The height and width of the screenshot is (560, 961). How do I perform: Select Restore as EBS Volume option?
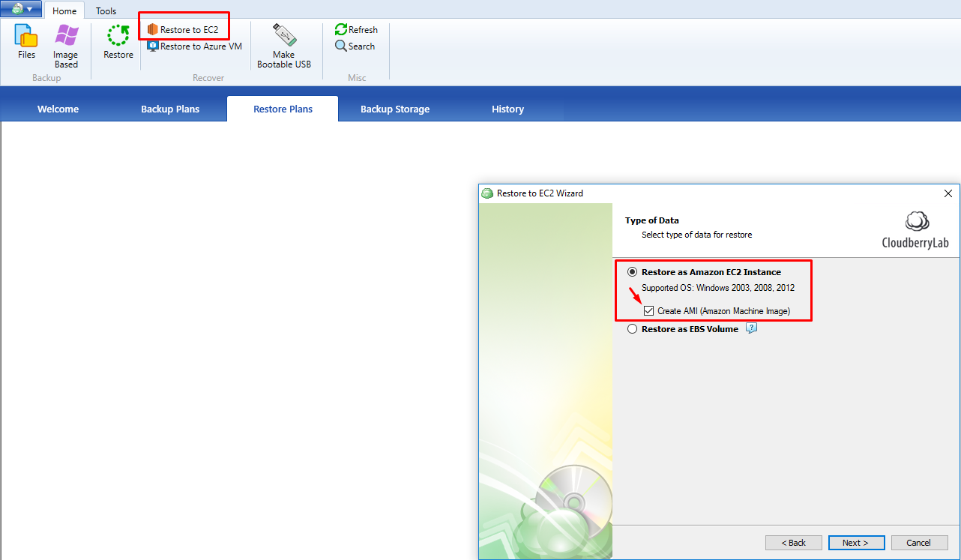[x=683, y=328]
